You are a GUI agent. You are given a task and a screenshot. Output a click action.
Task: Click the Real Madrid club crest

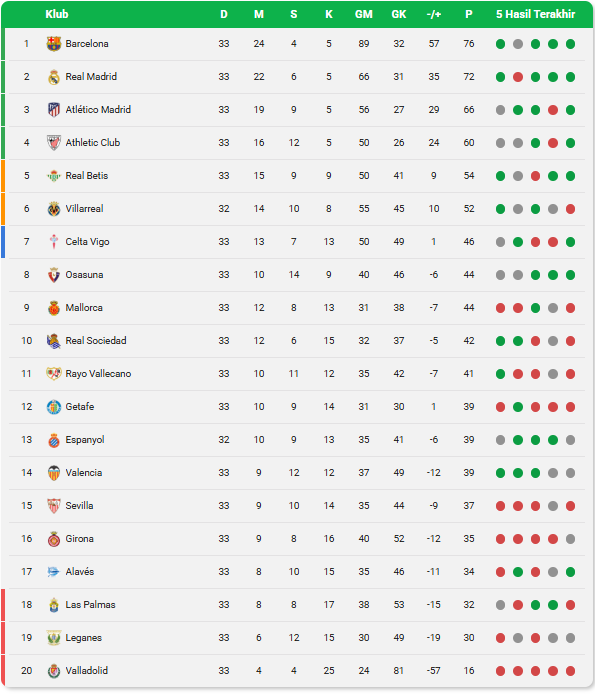coord(54,77)
